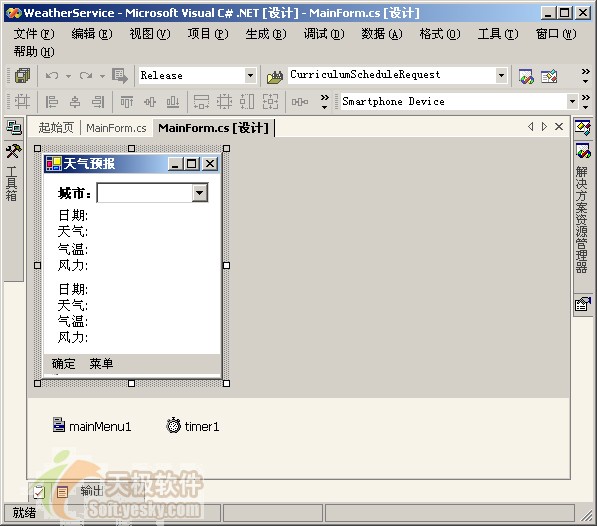The image size is (597, 526).
Task: Open the 调试(D) menu
Action: (x=324, y=34)
